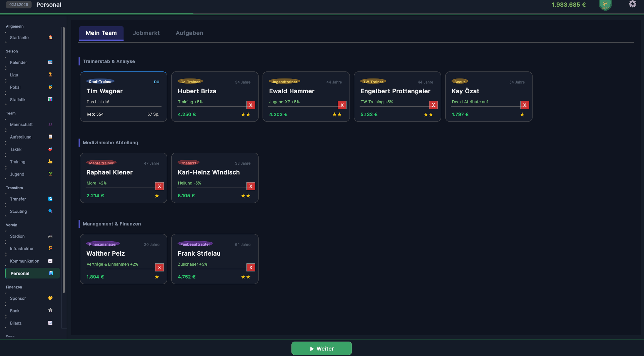Open Scouting from the sidebar

click(x=32, y=211)
